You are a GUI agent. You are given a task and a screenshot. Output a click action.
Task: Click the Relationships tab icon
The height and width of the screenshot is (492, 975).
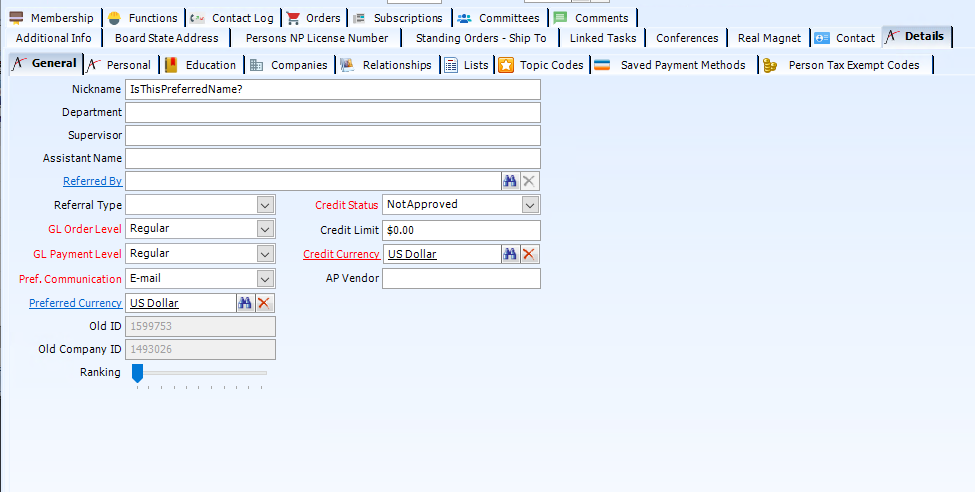[x=347, y=65]
